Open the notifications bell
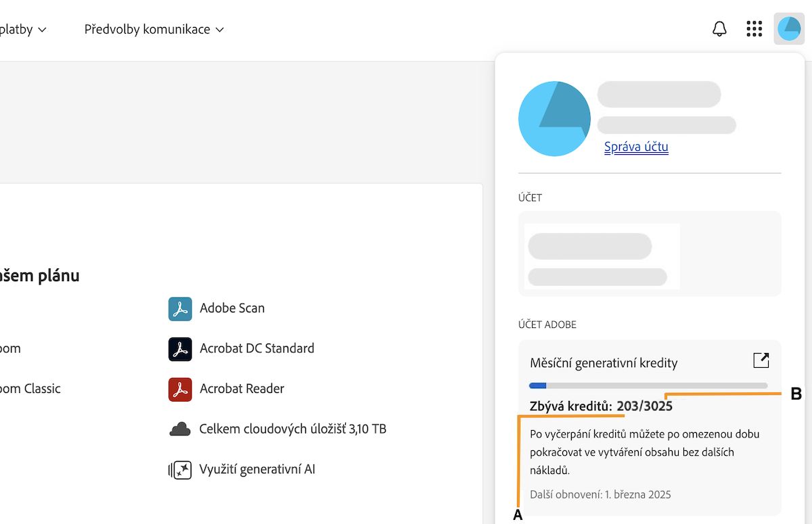 coord(719,29)
